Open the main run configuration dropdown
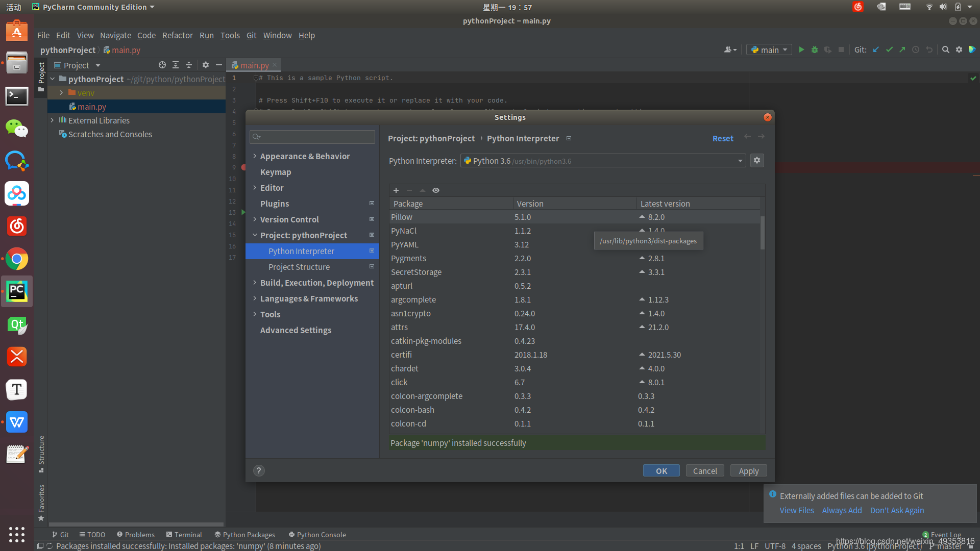The height and width of the screenshot is (551, 980). pos(769,49)
